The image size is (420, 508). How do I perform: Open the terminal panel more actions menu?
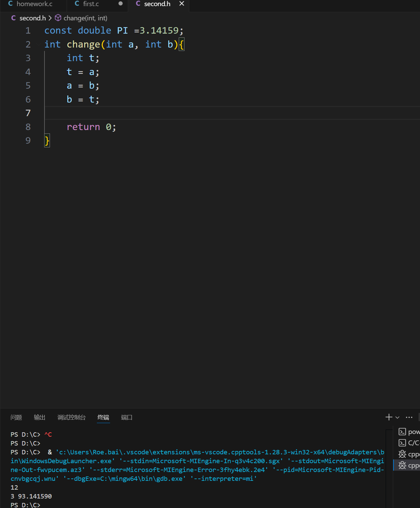tap(409, 417)
